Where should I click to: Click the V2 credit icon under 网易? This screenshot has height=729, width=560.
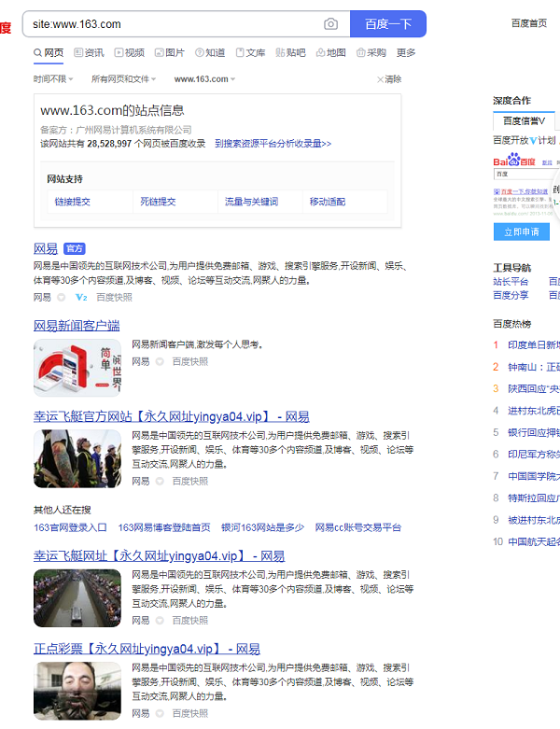tap(81, 297)
